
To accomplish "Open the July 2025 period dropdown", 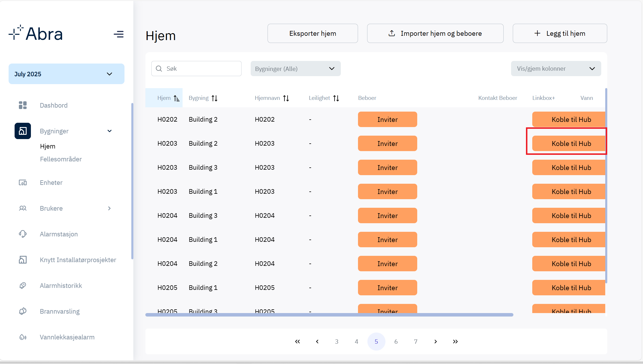I will [66, 74].
